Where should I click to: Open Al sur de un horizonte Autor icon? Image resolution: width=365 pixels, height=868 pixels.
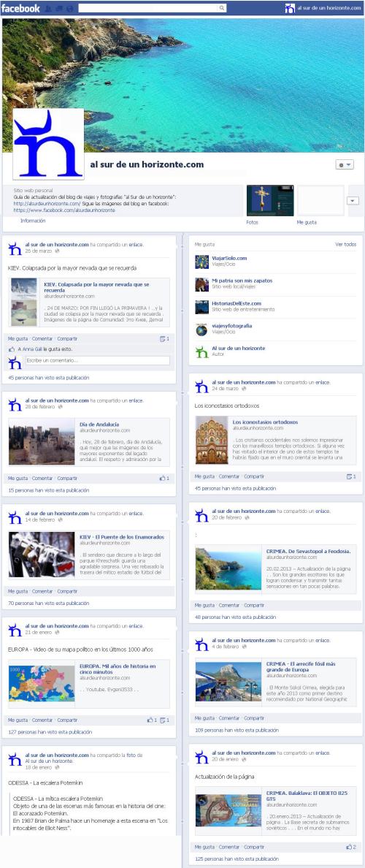click(202, 351)
